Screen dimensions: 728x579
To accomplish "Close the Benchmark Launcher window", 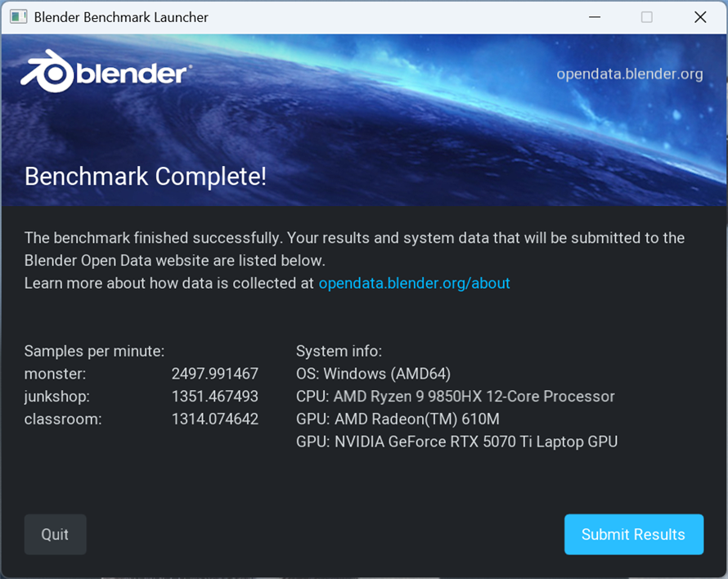I will pos(700,17).
